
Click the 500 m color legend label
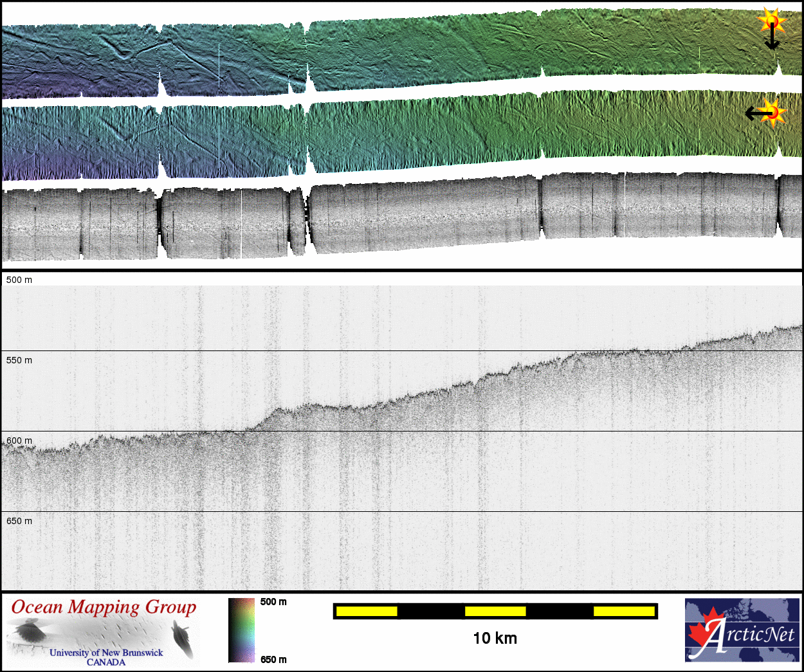click(273, 602)
